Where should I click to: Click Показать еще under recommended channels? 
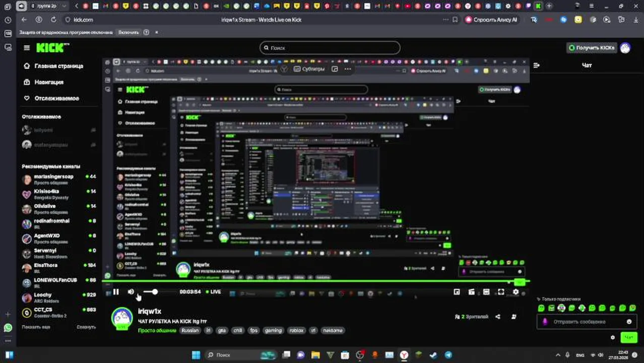pos(36,327)
